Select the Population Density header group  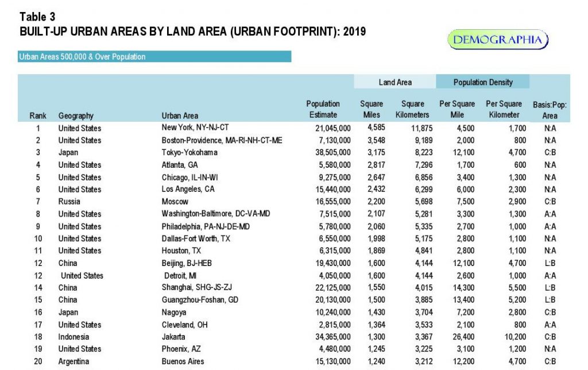pyautogui.click(x=483, y=82)
